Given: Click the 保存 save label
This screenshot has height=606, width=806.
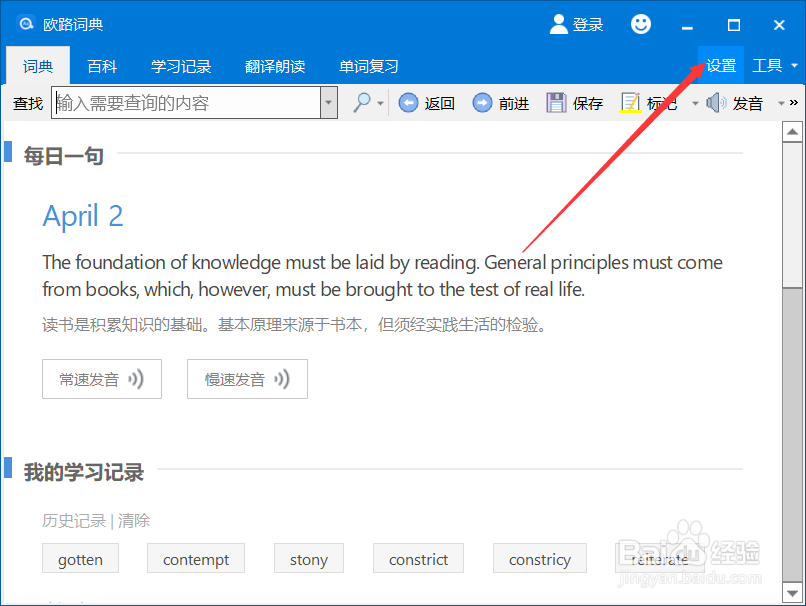Looking at the screenshot, I should (588, 103).
